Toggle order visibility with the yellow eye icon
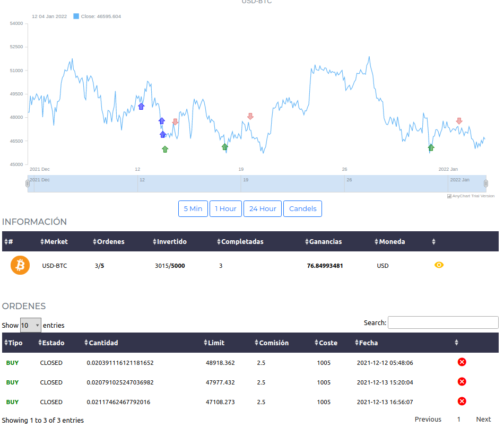The image size is (504, 428). 439,265
